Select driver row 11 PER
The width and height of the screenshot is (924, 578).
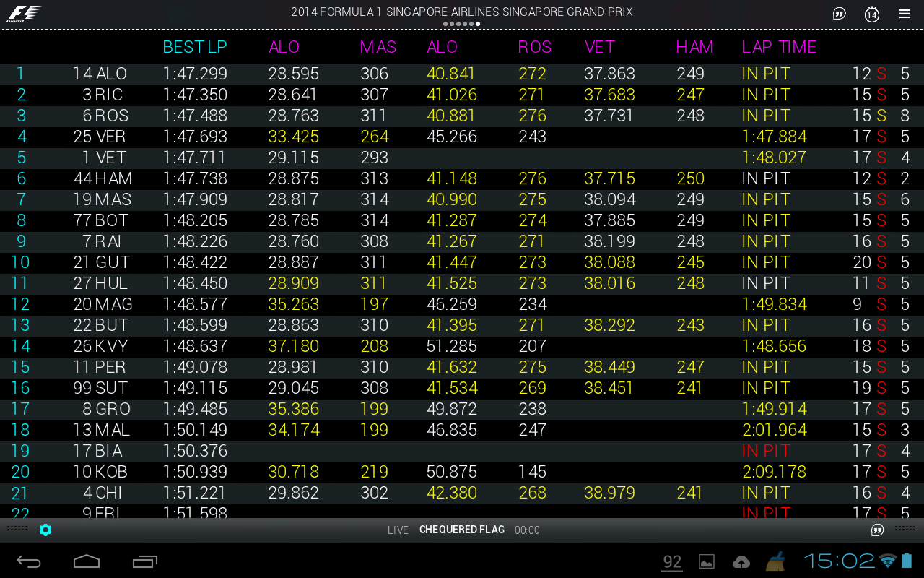pyautogui.click(x=462, y=367)
